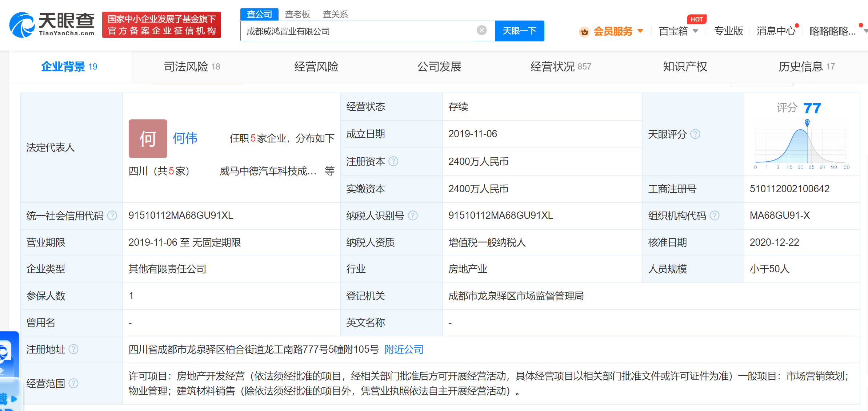Screen dimensions: 868x411
Task: Select organization code MA68GU91-X
Action: [x=780, y=216]
